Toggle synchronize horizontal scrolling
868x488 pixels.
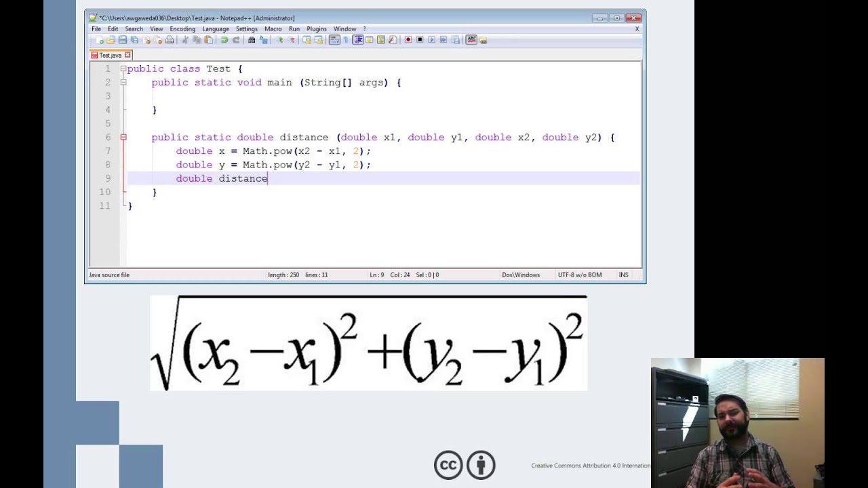318,40
